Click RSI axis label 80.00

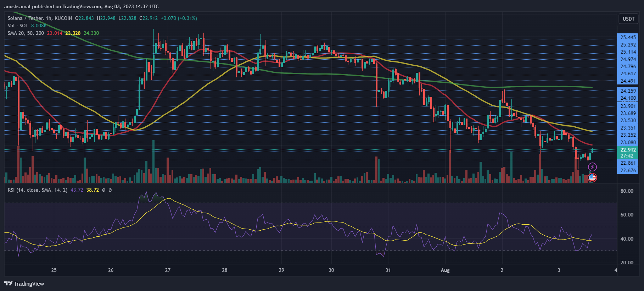click(627, 191)
